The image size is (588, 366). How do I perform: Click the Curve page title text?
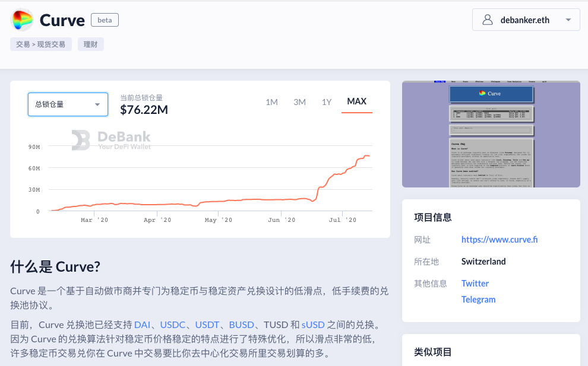pos(62,20)
